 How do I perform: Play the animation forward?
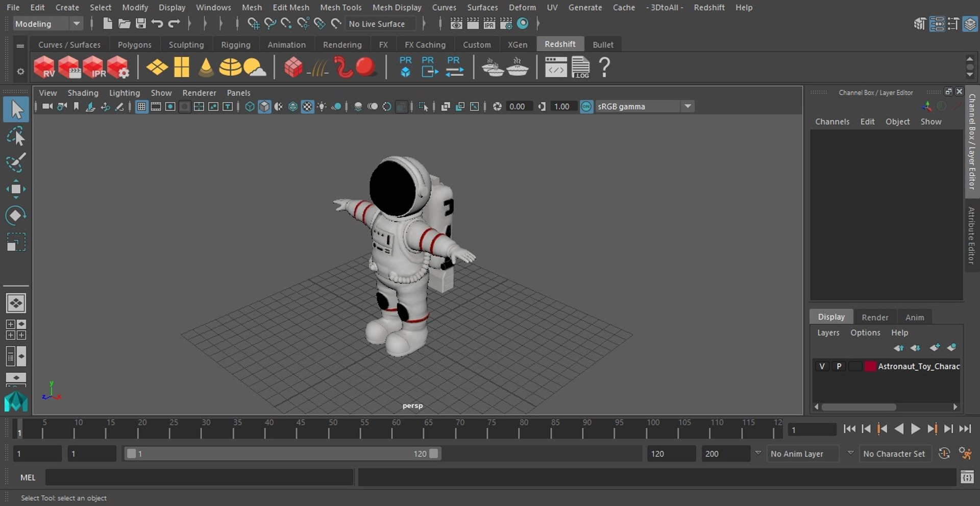click(916, 429)
